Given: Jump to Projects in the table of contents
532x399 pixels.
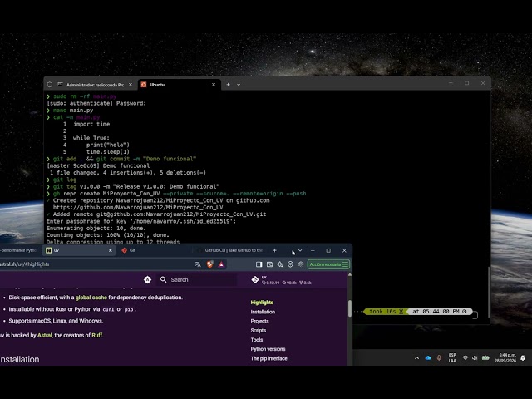Looking at the screenshot, I should point(259,321).
